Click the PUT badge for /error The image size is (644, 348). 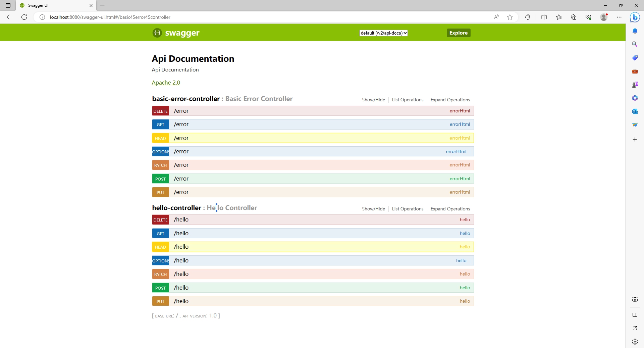(160, 192)
